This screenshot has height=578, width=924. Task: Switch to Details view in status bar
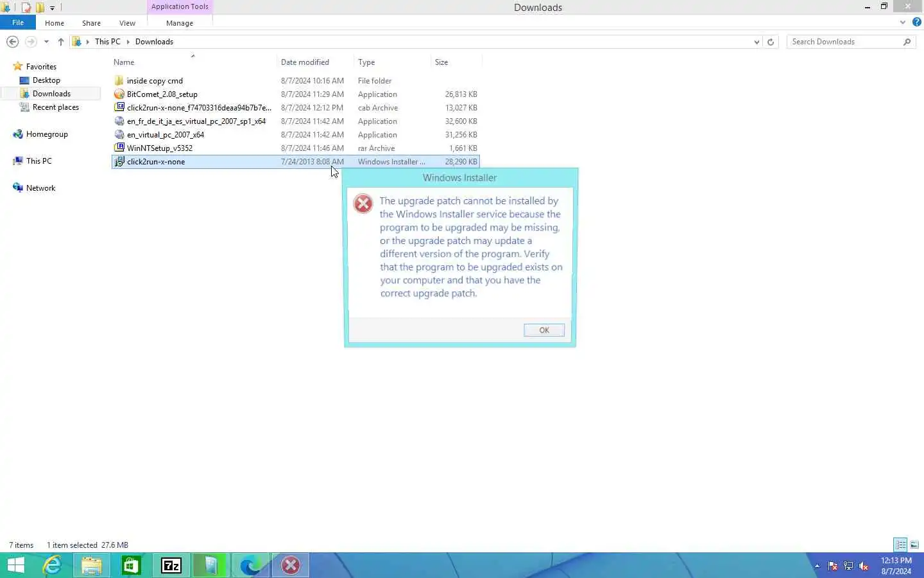[900, 545]
